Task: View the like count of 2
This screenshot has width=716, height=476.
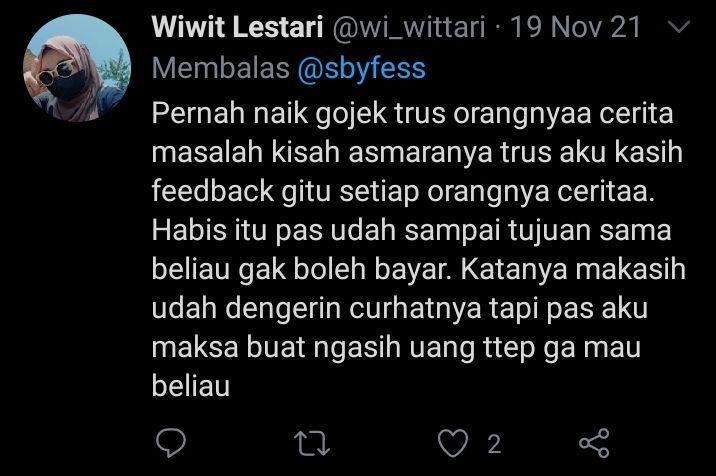Action: point(494,444)
